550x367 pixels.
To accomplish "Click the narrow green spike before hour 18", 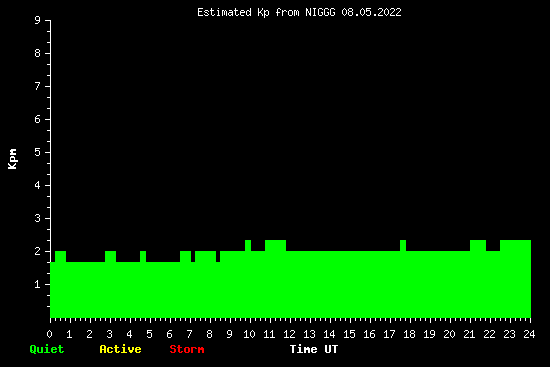I will pos(403,245).
